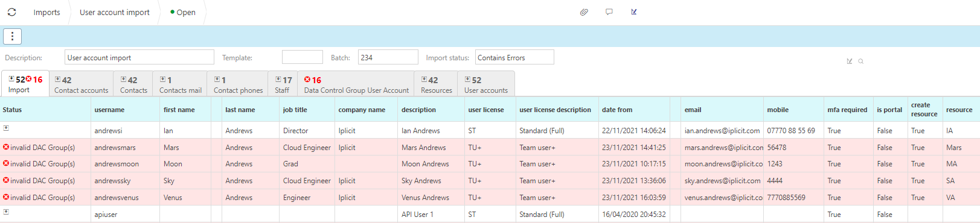The height and width of the screenshot is (223, 980).
Task: Switch to Contacts tab
Action: pos(133,84)
